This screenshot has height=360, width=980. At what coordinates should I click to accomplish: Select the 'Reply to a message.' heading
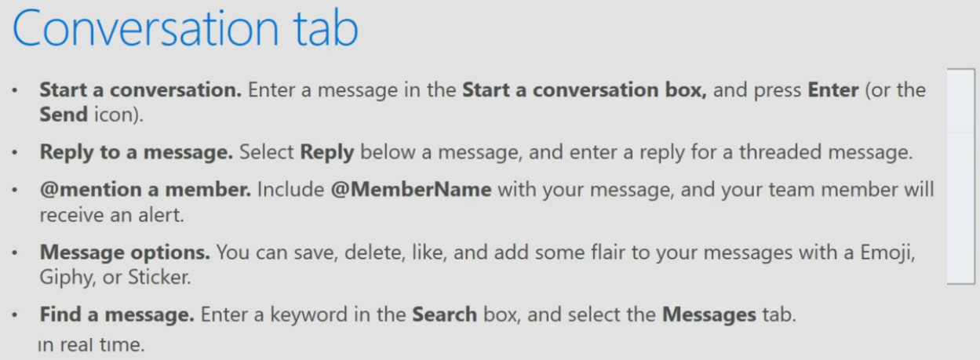click(x=137, y=152)
